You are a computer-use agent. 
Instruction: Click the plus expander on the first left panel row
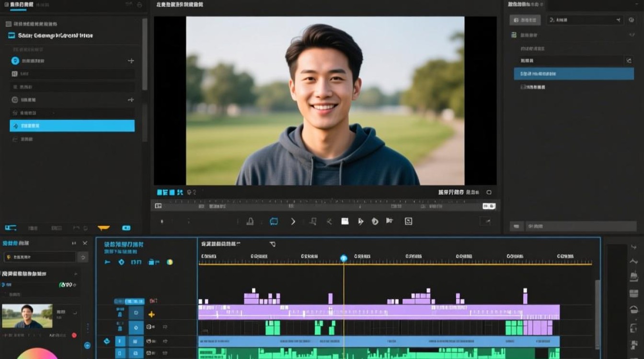click(x=131, y=61)
